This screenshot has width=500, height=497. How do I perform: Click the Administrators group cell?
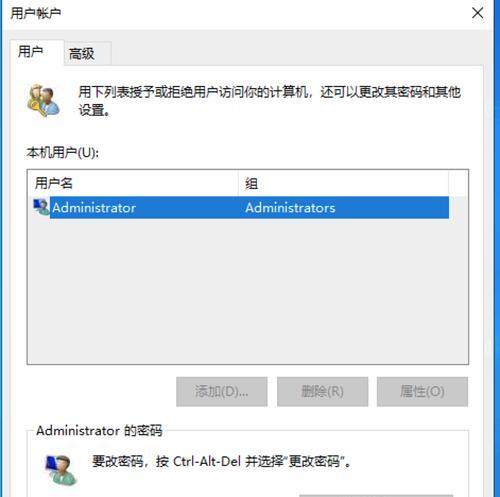tap(290, 208)
